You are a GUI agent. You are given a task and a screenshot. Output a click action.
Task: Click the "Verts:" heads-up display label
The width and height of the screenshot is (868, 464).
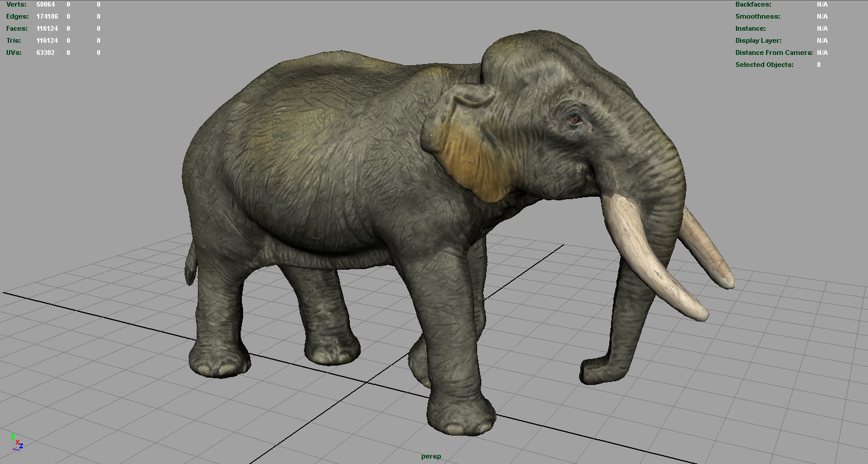point(16,4)
